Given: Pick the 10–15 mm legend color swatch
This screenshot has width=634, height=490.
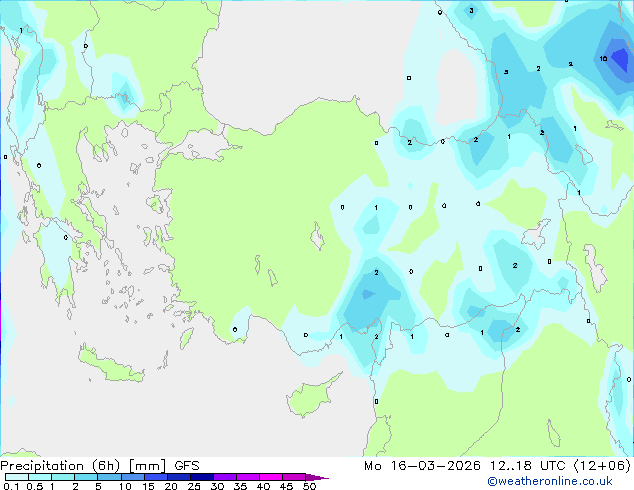Looking at the screenshot, I should point(133,477).
